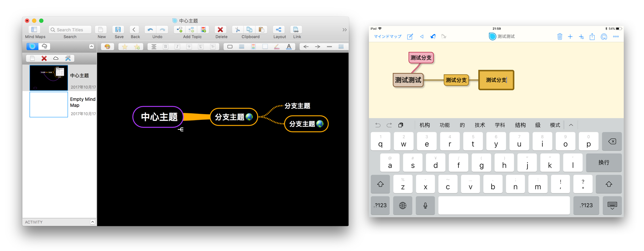Tap the マインドマップ back link
Image resolution: width=644 pixels, height=251 pixels.
point(387,37)
